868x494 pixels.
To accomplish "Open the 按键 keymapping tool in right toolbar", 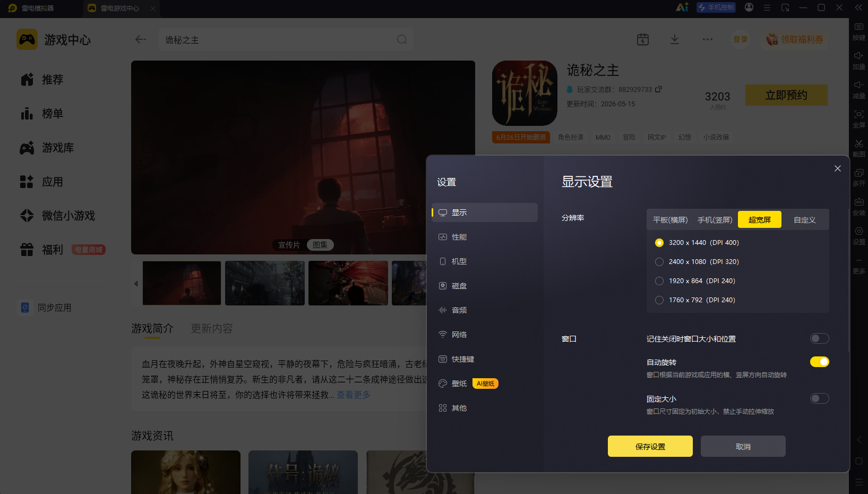I will 858,31.
